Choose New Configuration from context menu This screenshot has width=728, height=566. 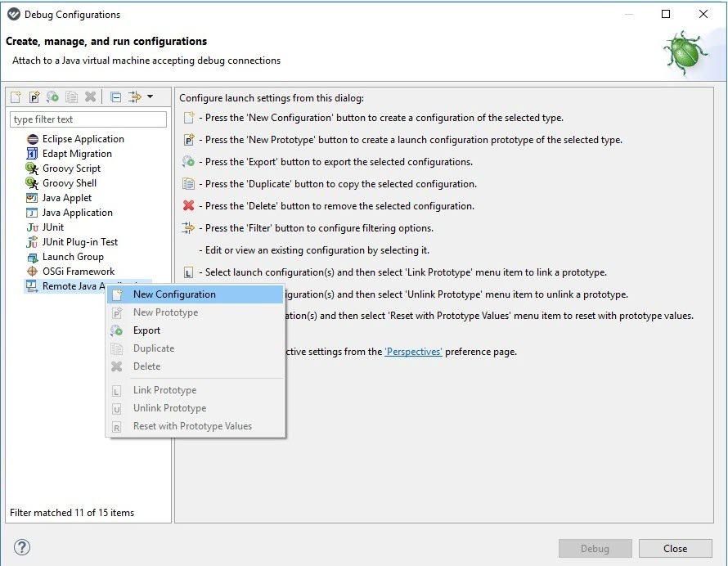pyautogui.click(x=195, y=294)
